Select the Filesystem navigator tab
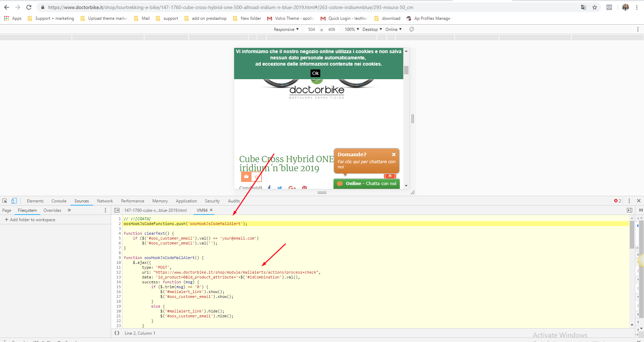 tap(27, 210)
